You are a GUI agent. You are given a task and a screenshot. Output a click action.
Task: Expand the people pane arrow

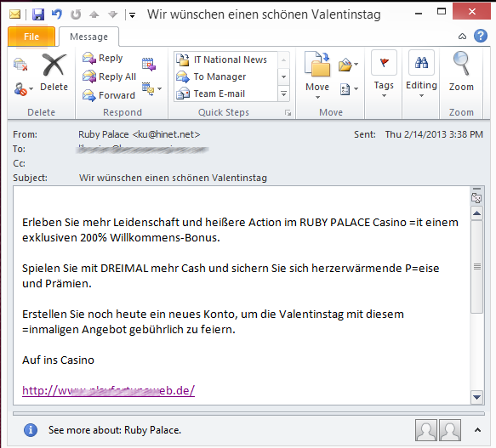point(477,429)
